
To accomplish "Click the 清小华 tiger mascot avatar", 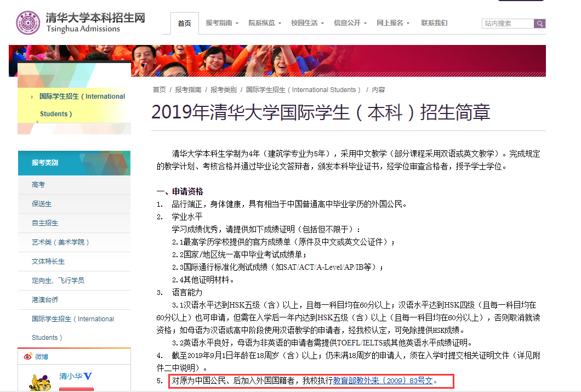I will click(41, 383).
